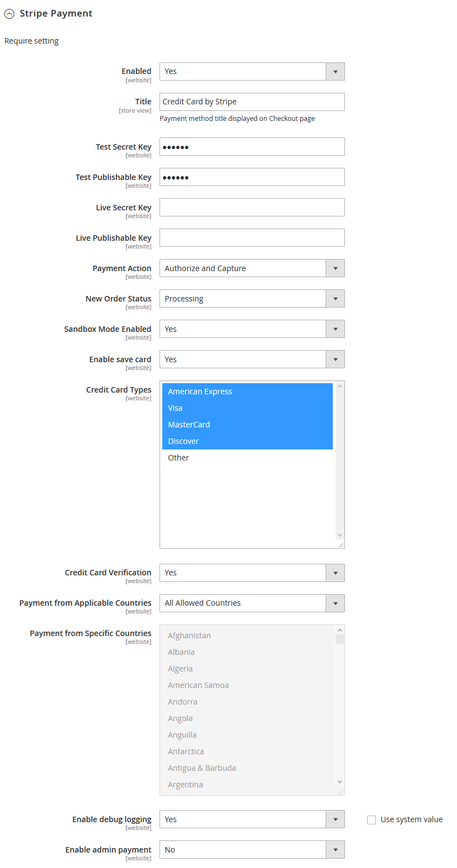Select Angola in countries list
The image size is (457, 868).
pos(248,718)
